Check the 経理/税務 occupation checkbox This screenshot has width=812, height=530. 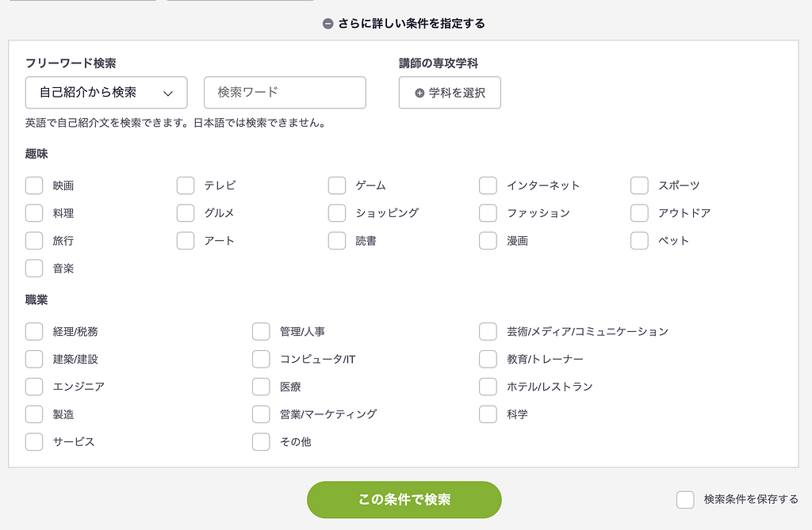(34, 331)
